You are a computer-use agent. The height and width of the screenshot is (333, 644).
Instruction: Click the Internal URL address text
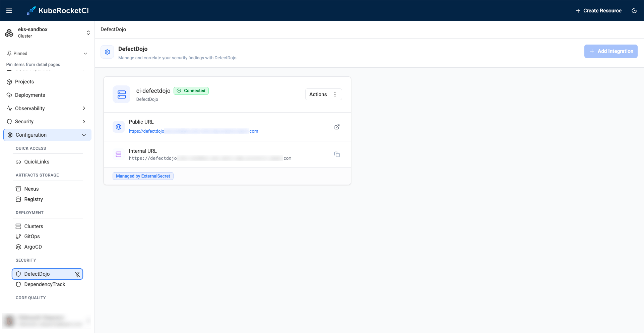coord(210,158)
